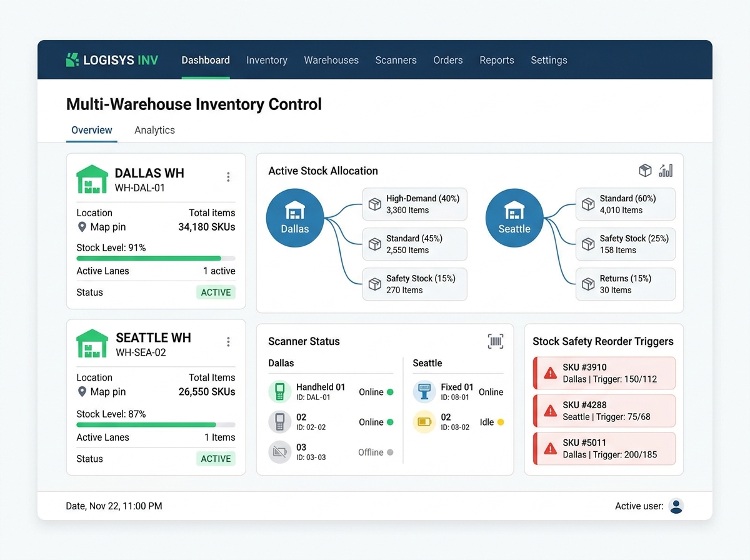The width and height of the screenshot is (750, 560).
Task: Open the SKU #3910 reorder trigger alert
Action: tap(604, 373)
